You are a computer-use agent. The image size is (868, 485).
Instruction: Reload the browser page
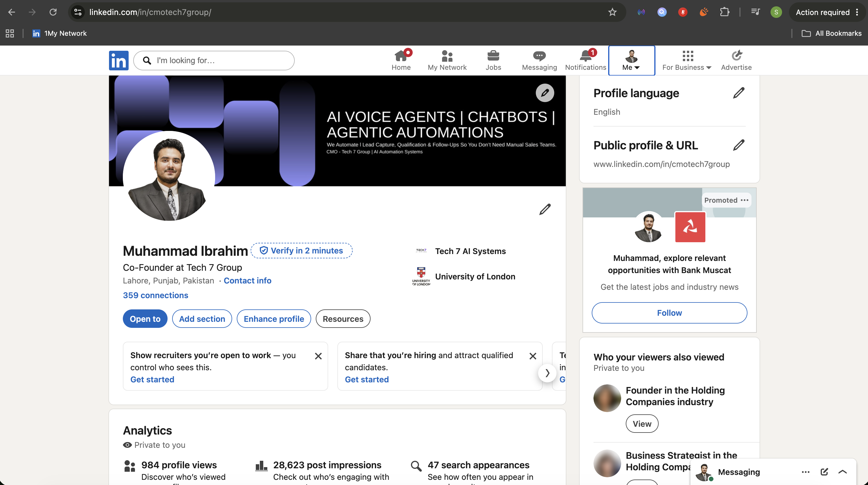tap(53, 12)
